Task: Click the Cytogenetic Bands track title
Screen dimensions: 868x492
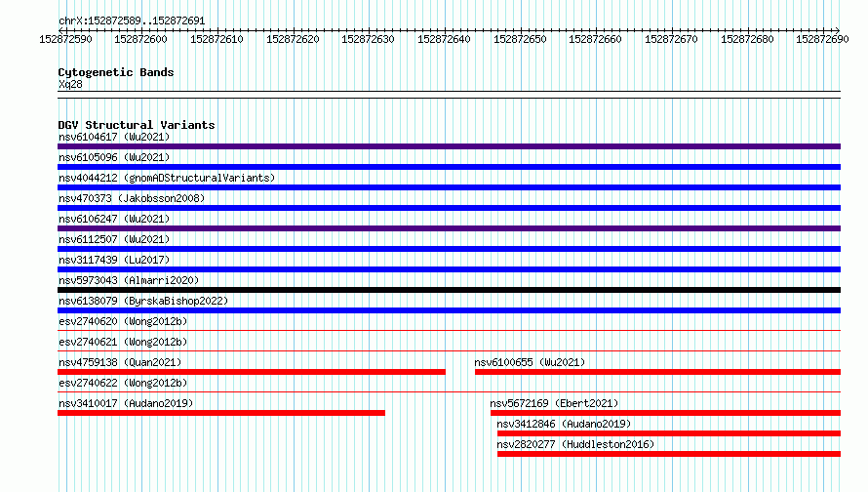Action: pyautogui.click(x=116, y=72)
